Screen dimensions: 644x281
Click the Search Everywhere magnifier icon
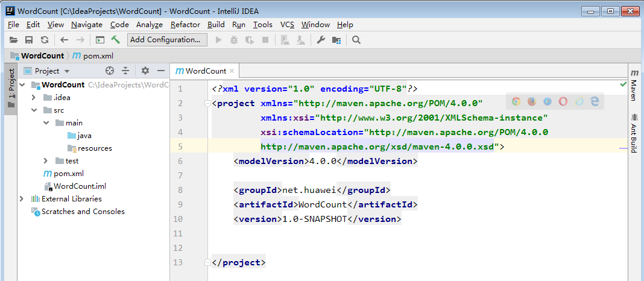click(x=356, y=40)
